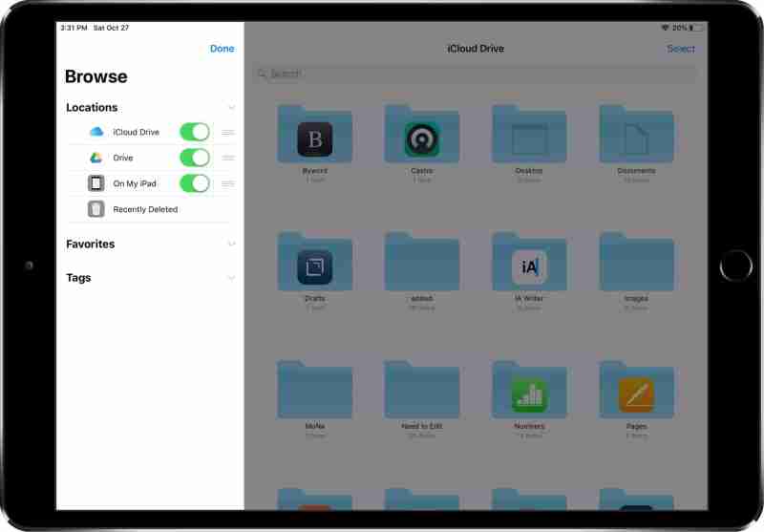This screenshot has width=764, height=532.
Task: Tap the status bar time 3:31 PM
Action: (74, 28)
